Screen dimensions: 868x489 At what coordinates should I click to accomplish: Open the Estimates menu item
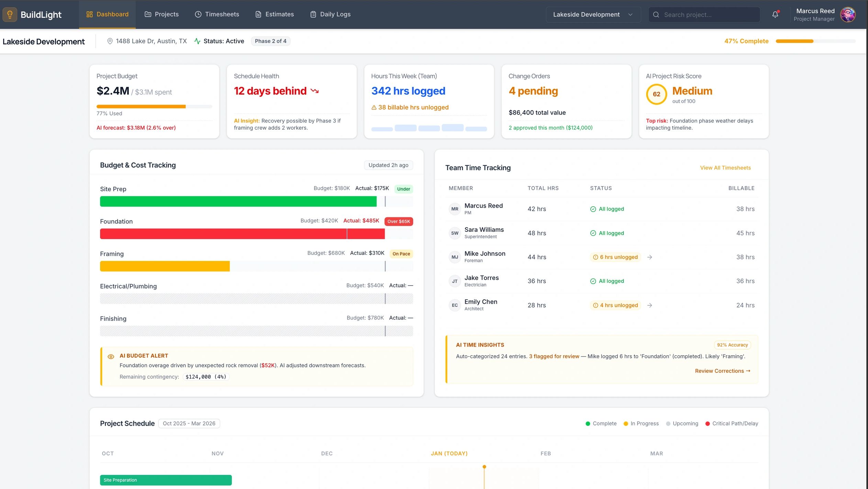[279, 14]
